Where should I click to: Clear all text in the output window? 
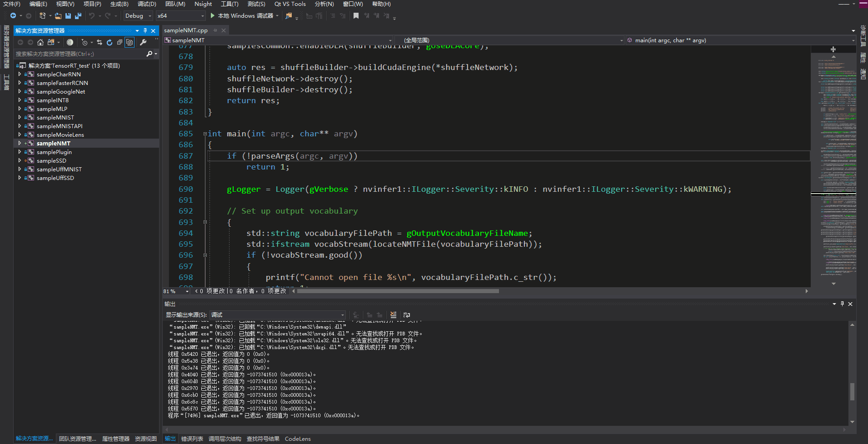[x=393, y=315]
